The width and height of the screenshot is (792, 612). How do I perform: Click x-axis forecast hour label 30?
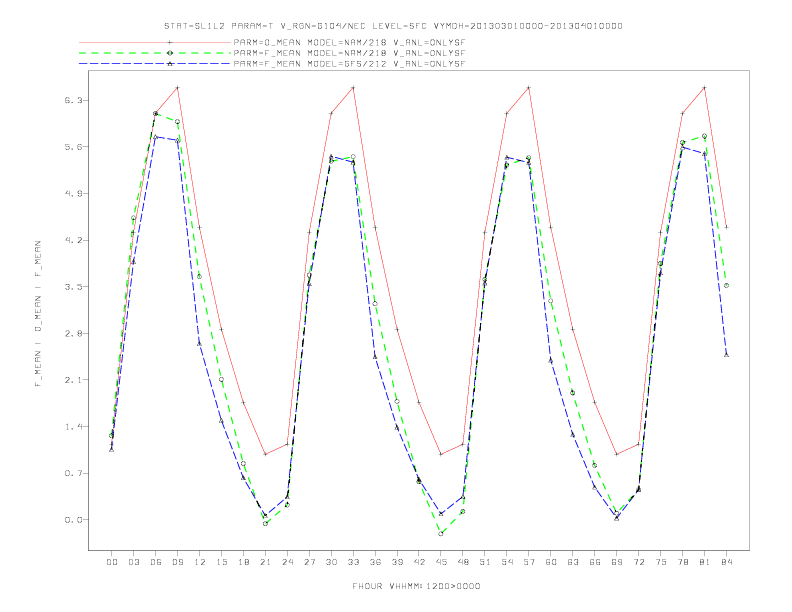coord(331,562)
